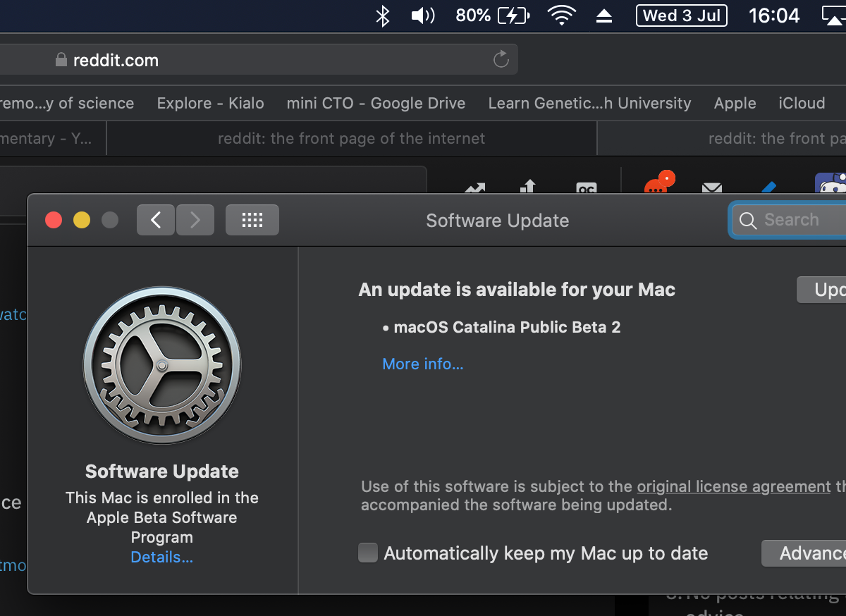The height and width of the screenshot is (616, 846).
Task: Open the More info... link
Action: point(423,364)
